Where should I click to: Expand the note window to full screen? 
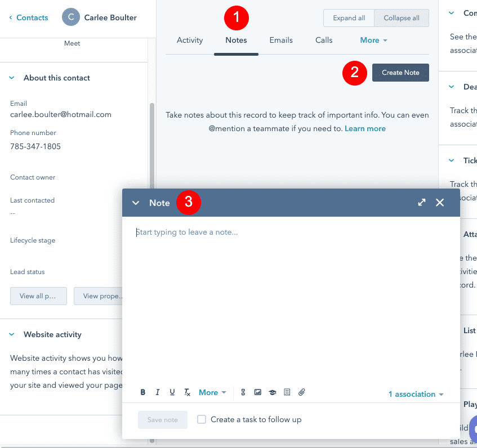pos(421,202)
